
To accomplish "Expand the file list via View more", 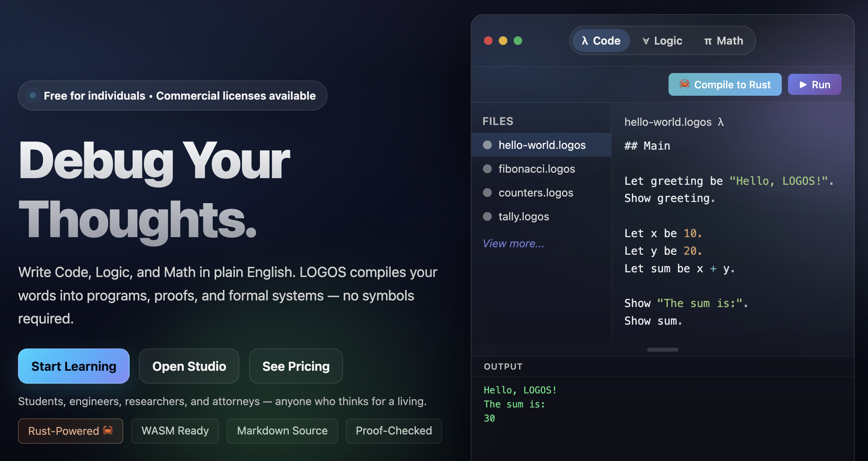I will click(513, 243).
